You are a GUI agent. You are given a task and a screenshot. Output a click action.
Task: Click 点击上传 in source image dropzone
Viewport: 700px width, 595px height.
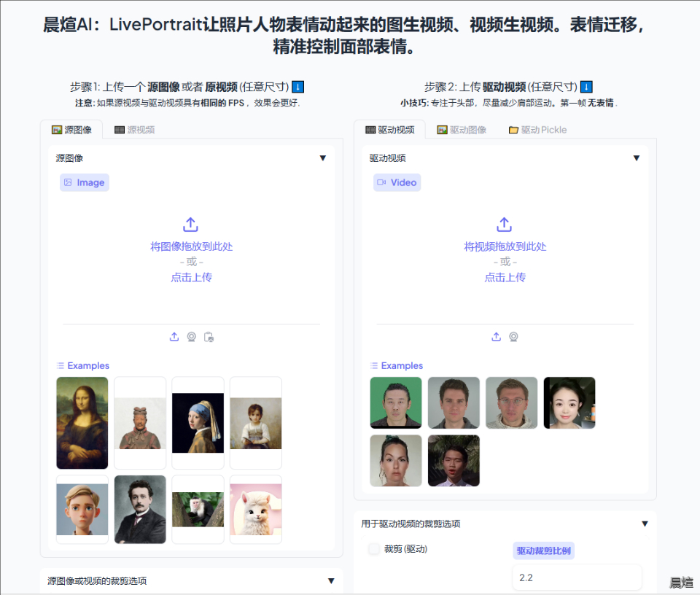(191, 278)
